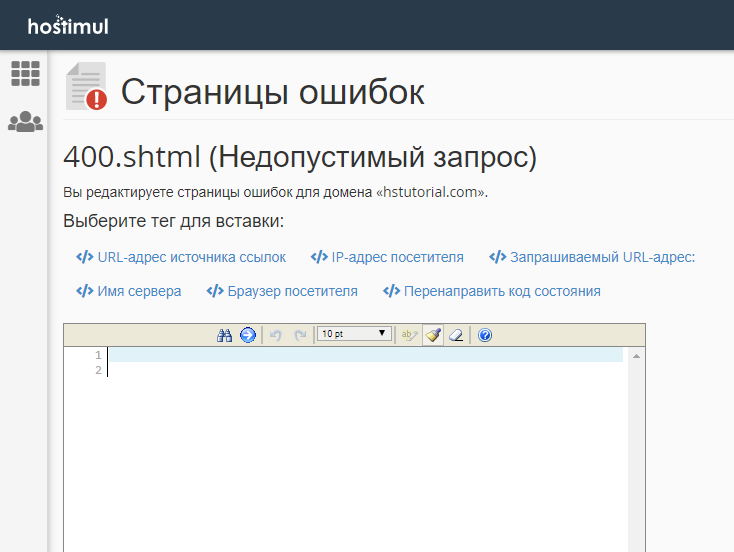
Task: Insert 'IP-адрес посетителя' tag
Action: 387,257
